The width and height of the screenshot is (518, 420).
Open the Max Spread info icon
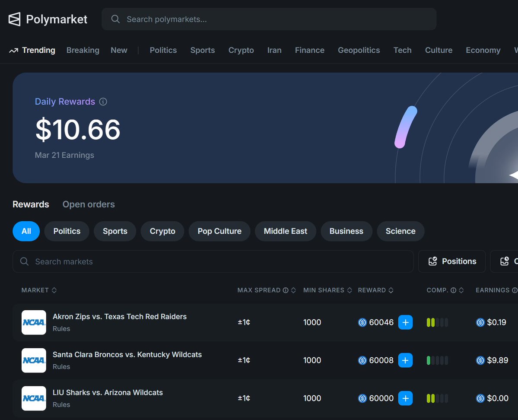tap(286, 290)
